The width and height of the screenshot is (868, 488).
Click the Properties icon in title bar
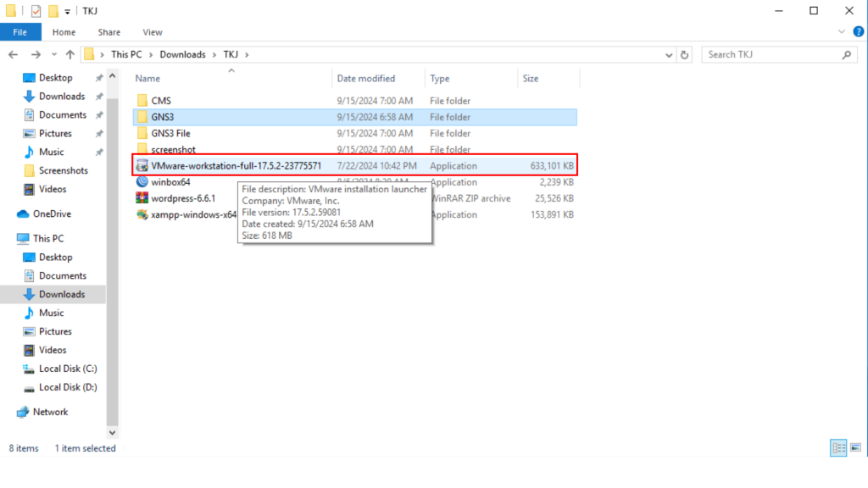(x=36, y=11)
